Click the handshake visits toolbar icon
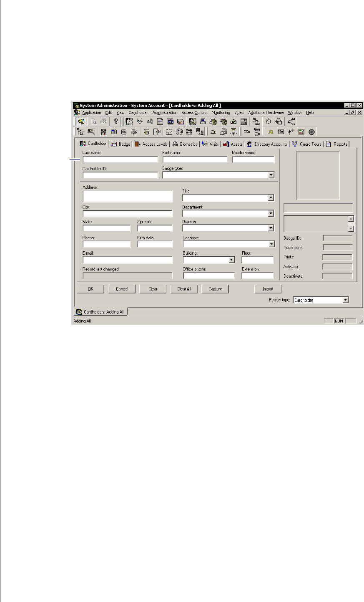 pos(140,121)
